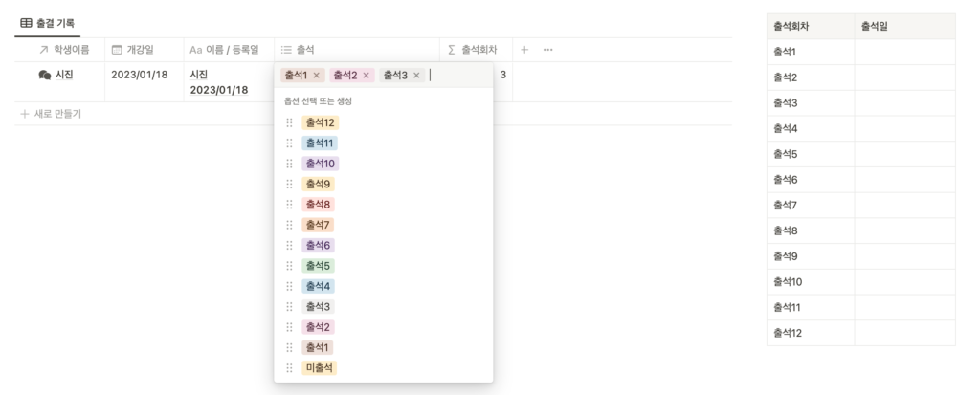Select the 출석3 option in list
The height and width of the screenshot is (395, 980).
[318, 307]
